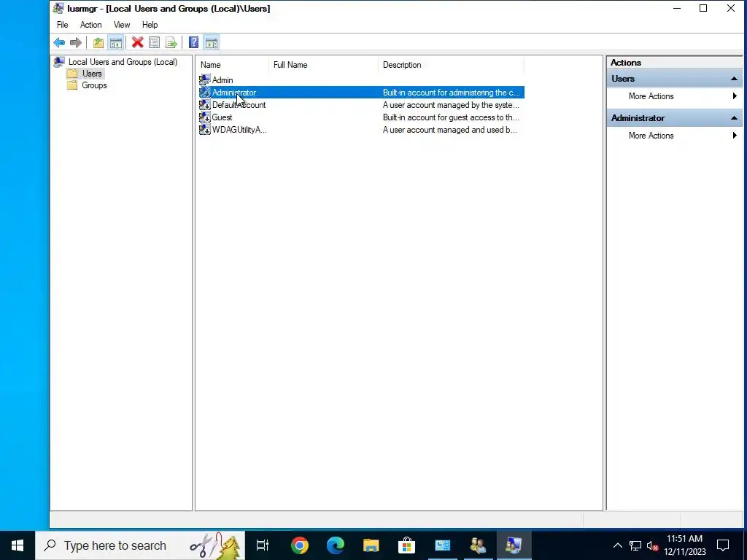
Task: Click the taskbar search box
Action: tap(140, 545)
